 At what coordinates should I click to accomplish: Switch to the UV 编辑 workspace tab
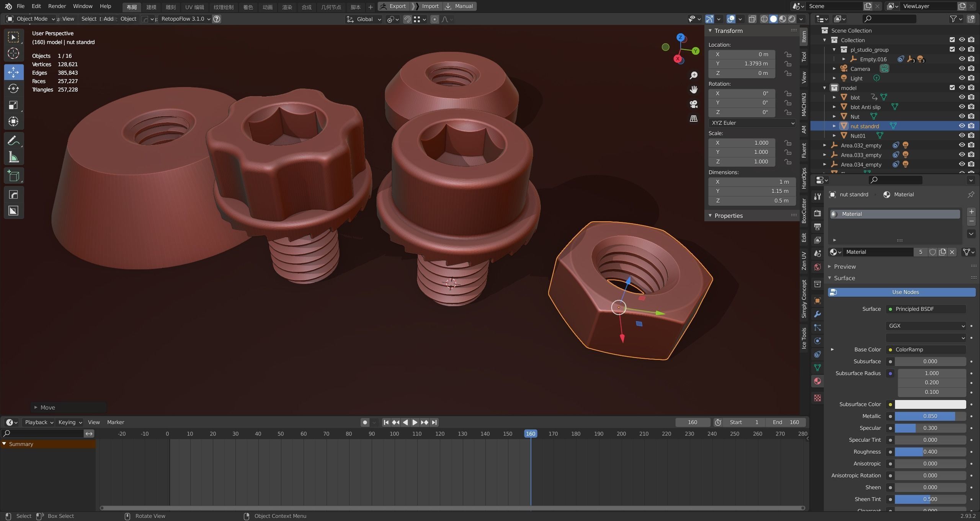[x=194, y=7]
